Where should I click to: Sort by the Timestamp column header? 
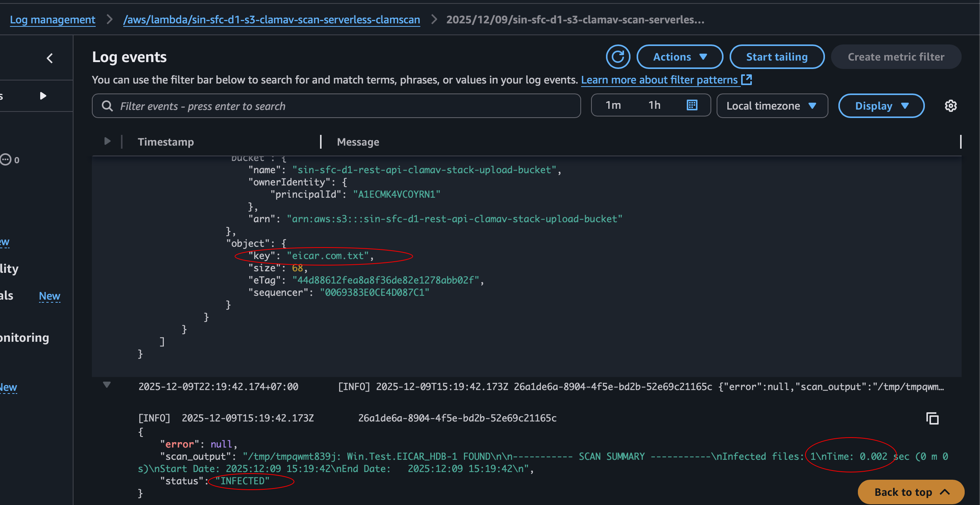click(166, 142)
